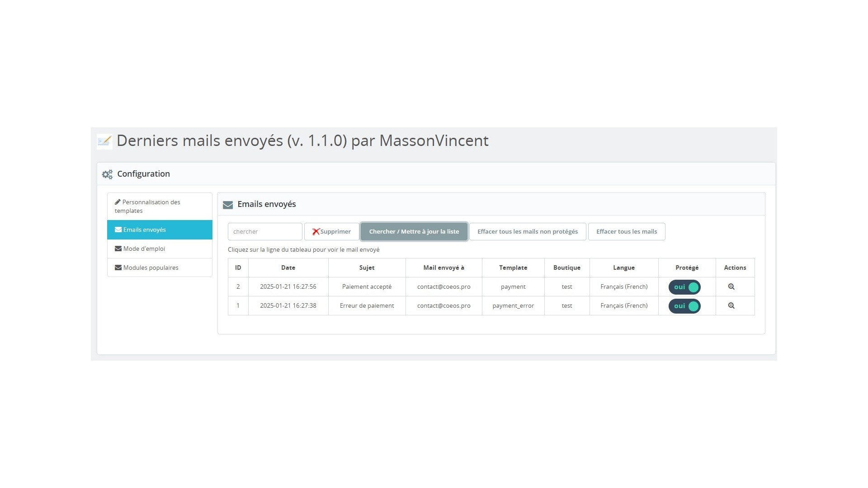Image resolution: width=868 pixels, height=488 pixels.
Task: Toggle Protégé switch for Erreur de paiement
Action: pyautogui.click(x=684, y=306)
